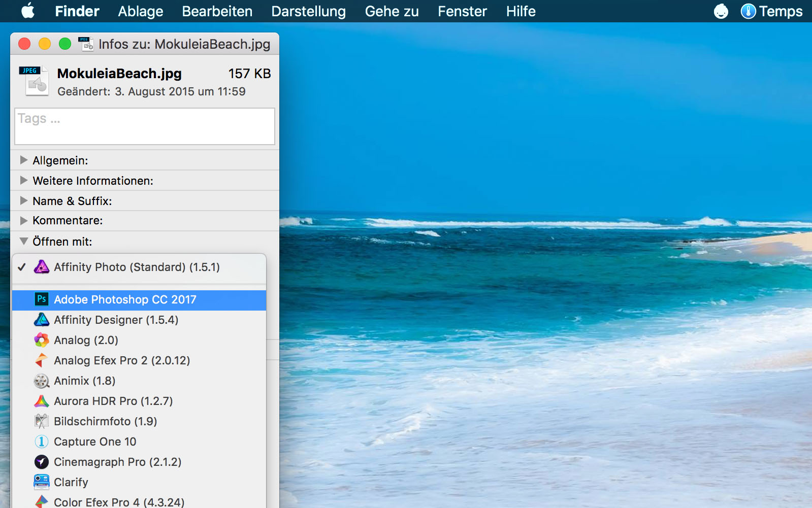Viewport: 812px width, 508px height.
Task: Click the Affinity Designer app icon
Action: (41, 320)
